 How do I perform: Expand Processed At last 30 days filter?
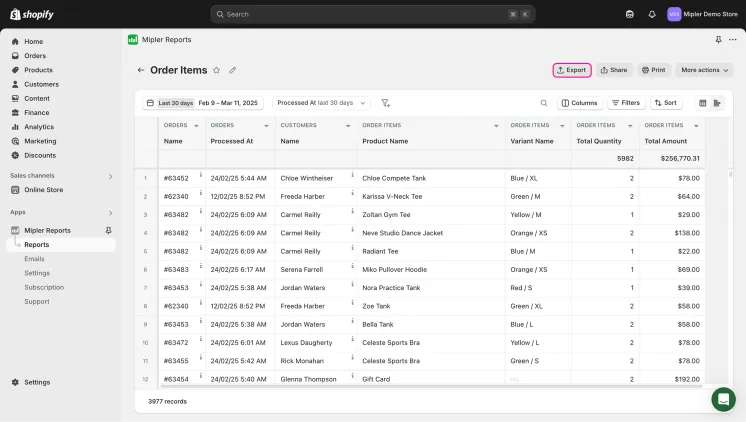(322, 103)
